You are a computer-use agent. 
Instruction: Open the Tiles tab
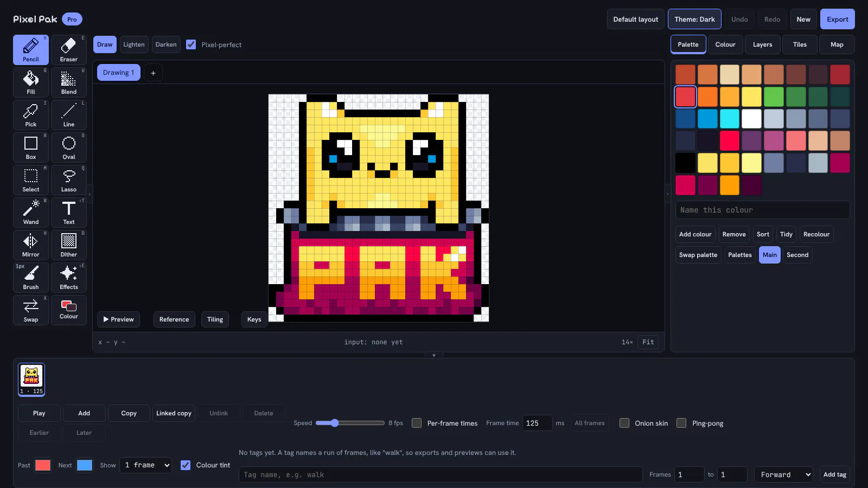(800, 44)
